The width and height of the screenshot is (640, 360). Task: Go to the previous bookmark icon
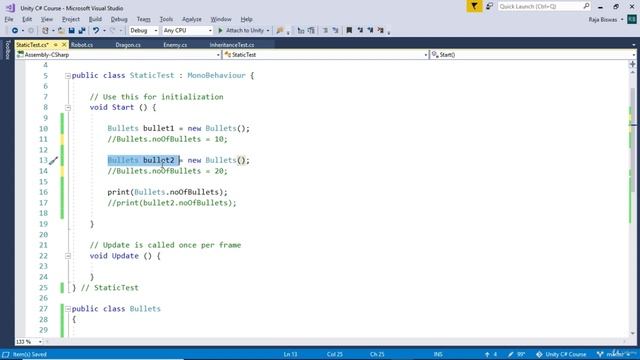[x=360, y=31]
